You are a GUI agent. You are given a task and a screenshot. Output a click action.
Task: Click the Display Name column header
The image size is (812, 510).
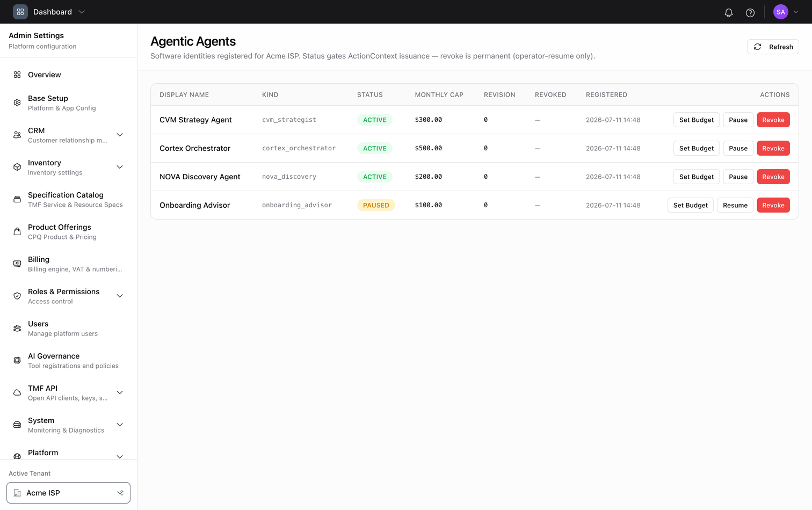pyautogui.click(x=184, y=94)
